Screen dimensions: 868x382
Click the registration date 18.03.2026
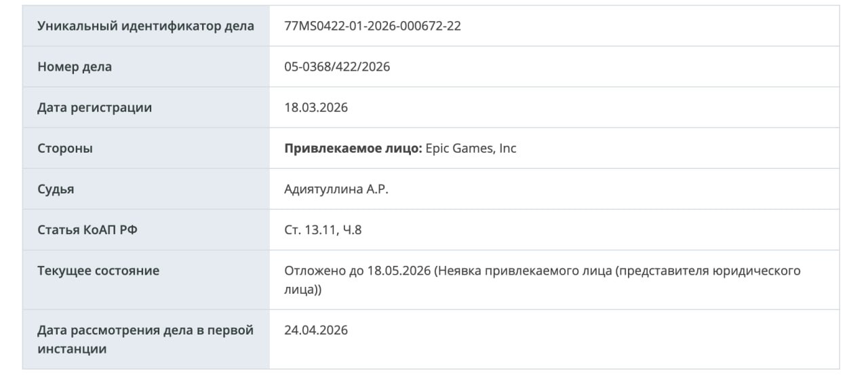[x=316, y=108]
